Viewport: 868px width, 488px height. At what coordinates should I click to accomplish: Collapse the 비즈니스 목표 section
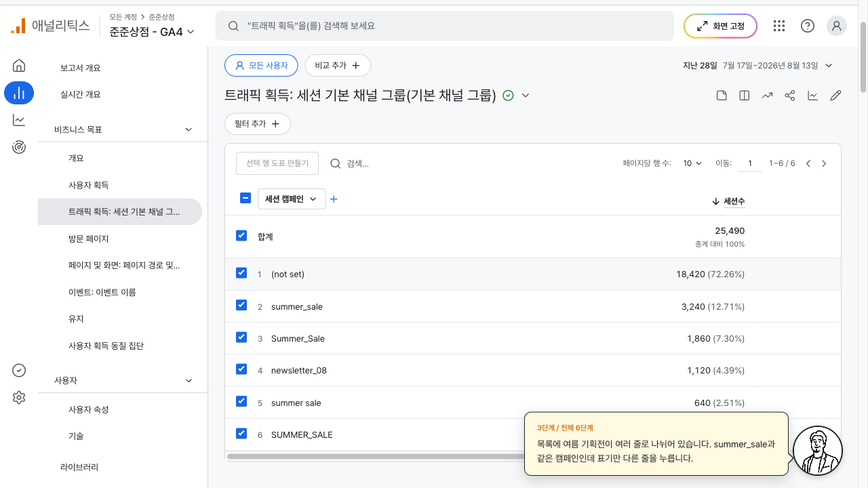(189, 129)
